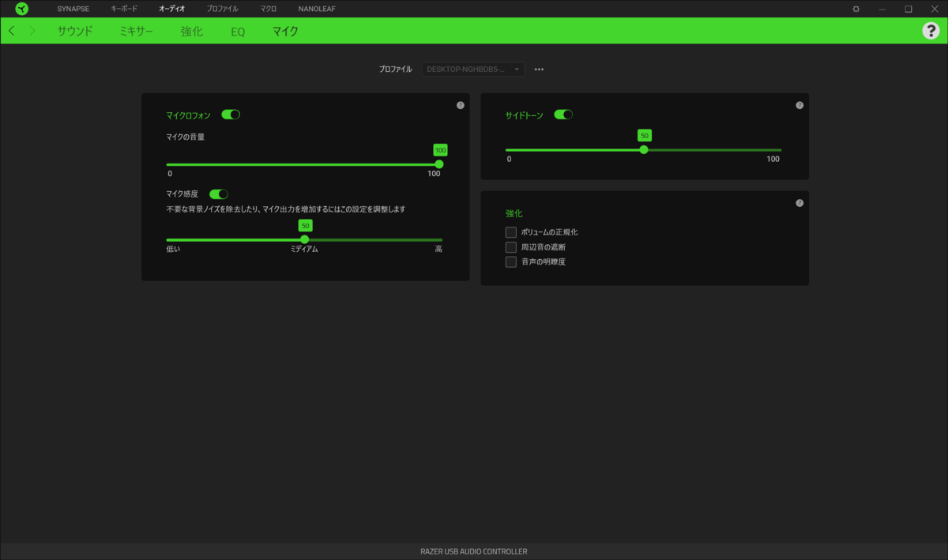Go to the マクロ menu

[269, 9]
